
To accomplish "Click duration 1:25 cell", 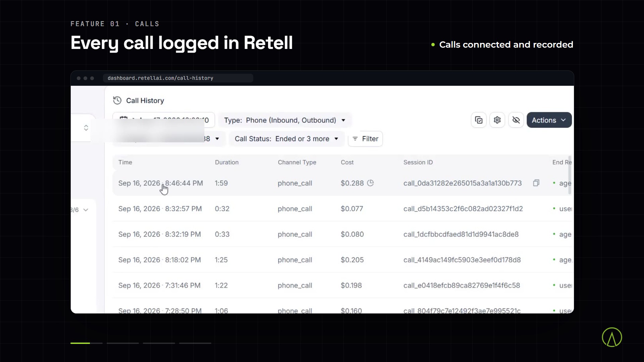I will (221, 260).
